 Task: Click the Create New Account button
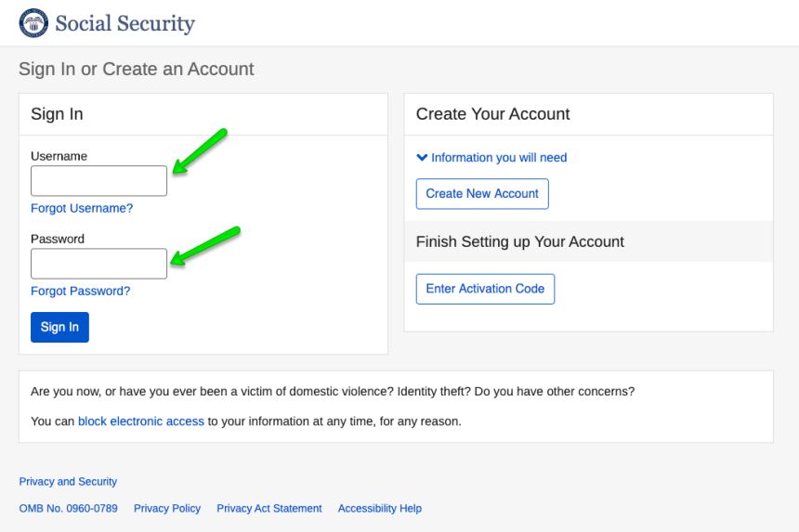(482, 194)
